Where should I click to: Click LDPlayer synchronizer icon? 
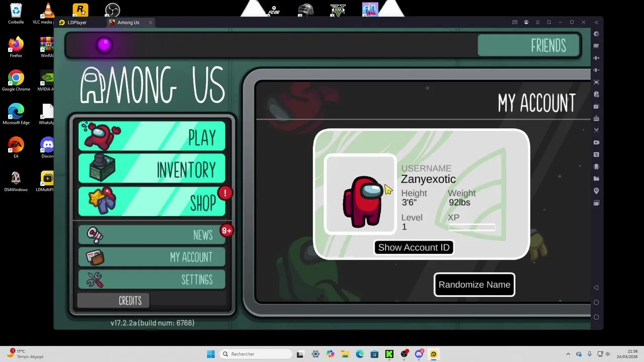pos(596,154)
